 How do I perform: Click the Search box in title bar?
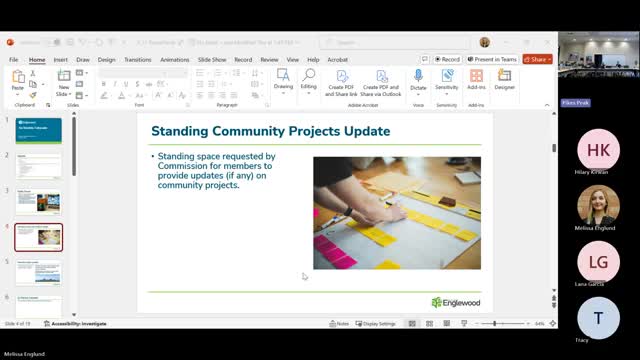(395, 42)
